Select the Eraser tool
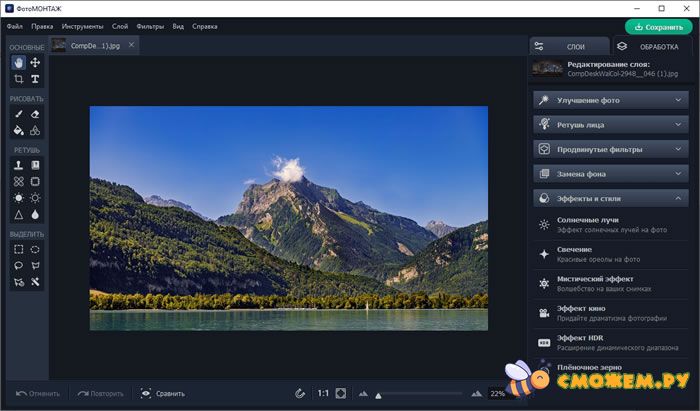Screen dimensions: 700x411 tap(35, 114)
